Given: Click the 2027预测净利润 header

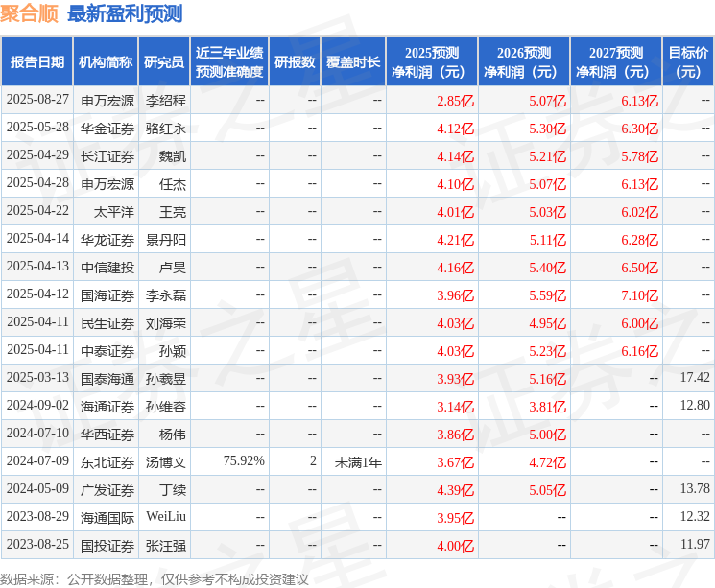Looking at the screenshot, I should (x=616, y=62).
